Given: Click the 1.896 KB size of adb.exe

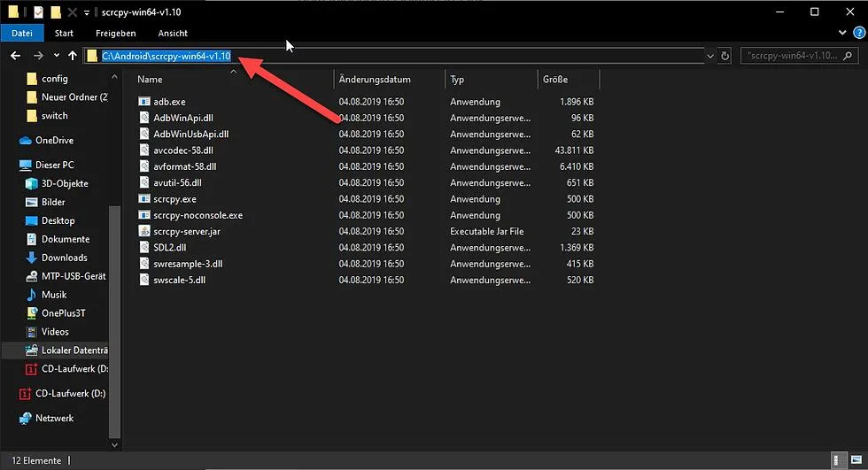Looking at the screenshot, I should tap(577, 102).
